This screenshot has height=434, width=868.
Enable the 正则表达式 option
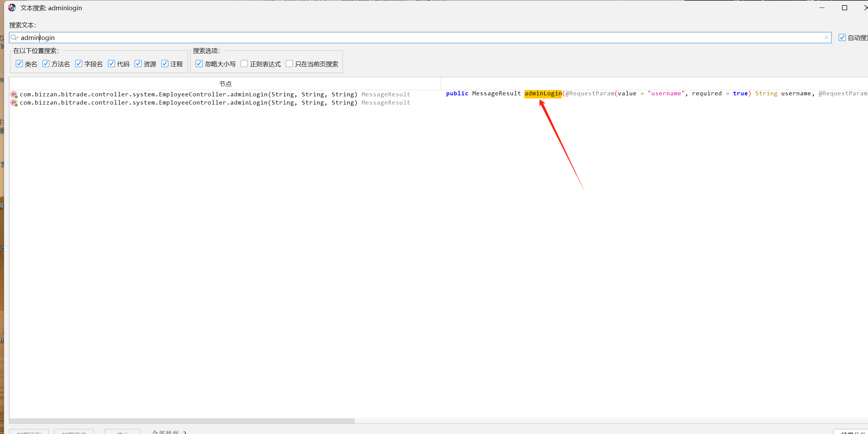pyautogui.click(x=244, y=64)
